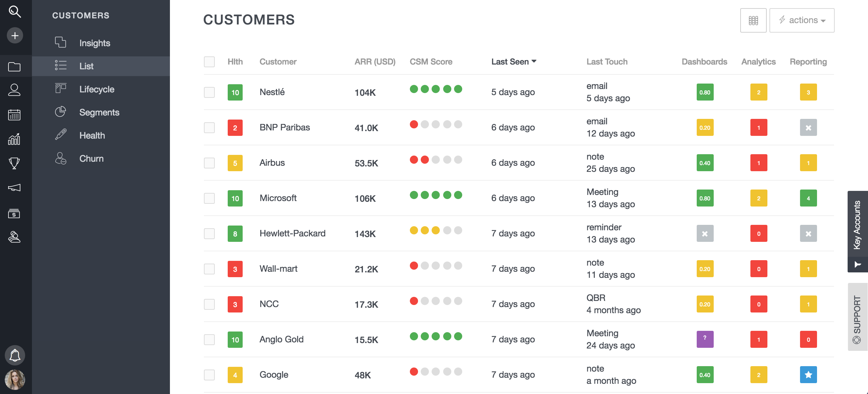The width and height of the screenshot is (868, 394).
Task: Open the bar chart icon in sidebar
Action: (14, 139)
